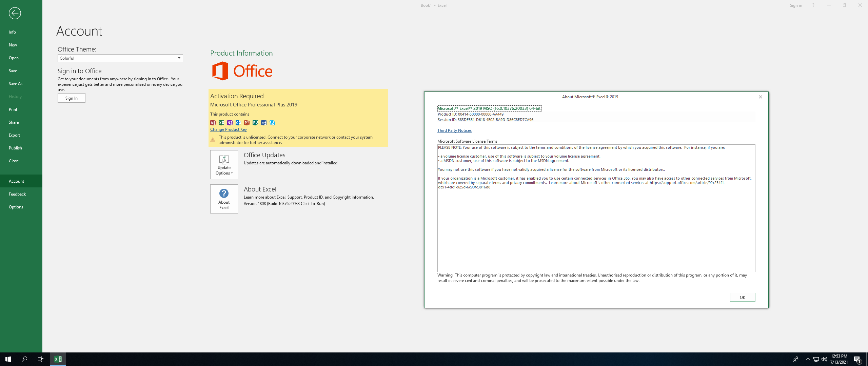Open Task View on taskbar
This screenshot has width=868, height=366.
(41, 359)
